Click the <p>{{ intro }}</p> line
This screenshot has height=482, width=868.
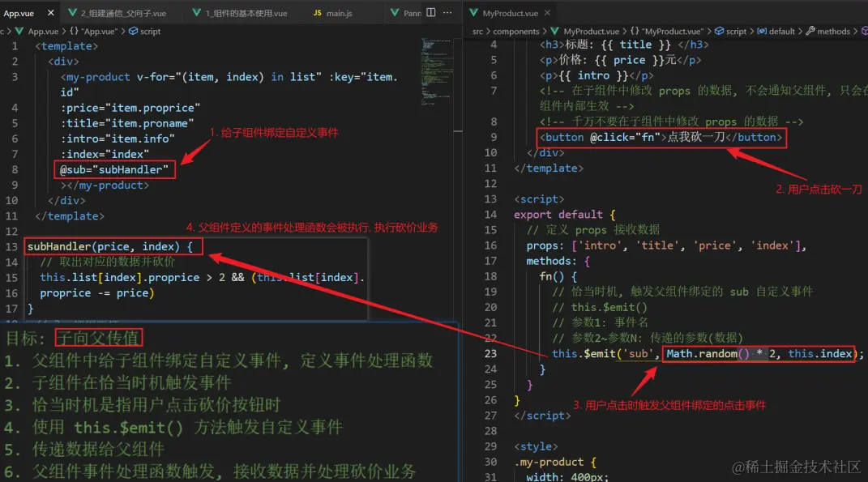(x=596, y=76)
